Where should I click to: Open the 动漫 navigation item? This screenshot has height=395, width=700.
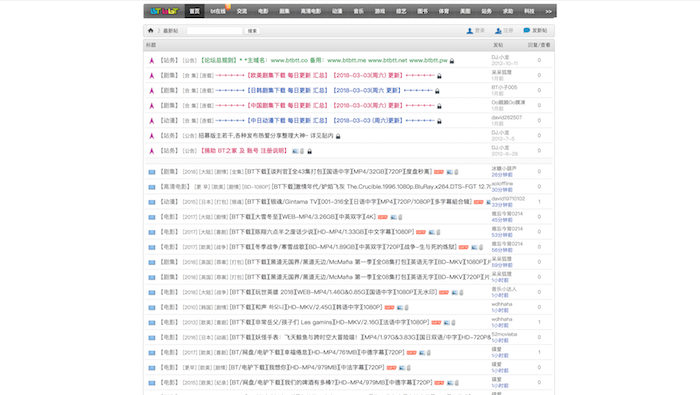click(x=337, y=11)
